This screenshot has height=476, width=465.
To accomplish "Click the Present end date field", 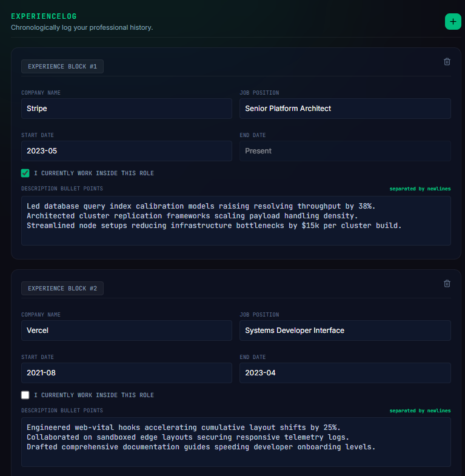I will tap(345, 151).
